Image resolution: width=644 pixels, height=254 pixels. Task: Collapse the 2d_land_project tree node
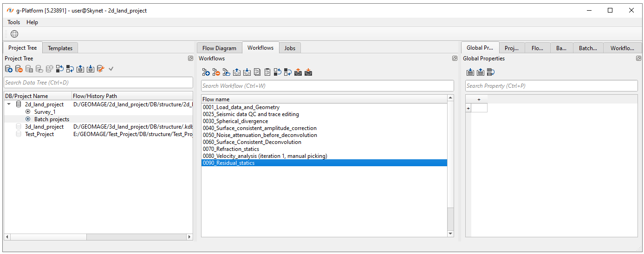[x=9, y=104]
